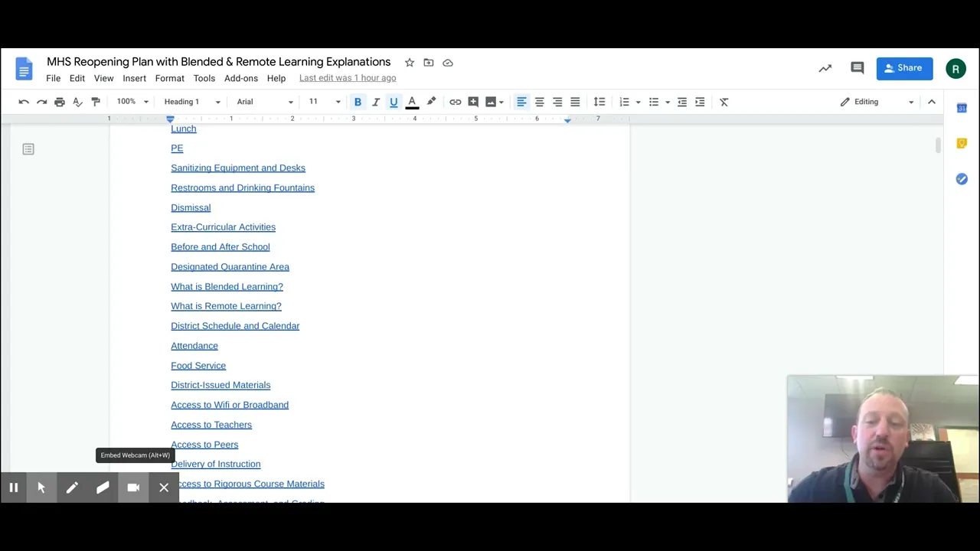Toggle Bold formatting

point(358,102)
